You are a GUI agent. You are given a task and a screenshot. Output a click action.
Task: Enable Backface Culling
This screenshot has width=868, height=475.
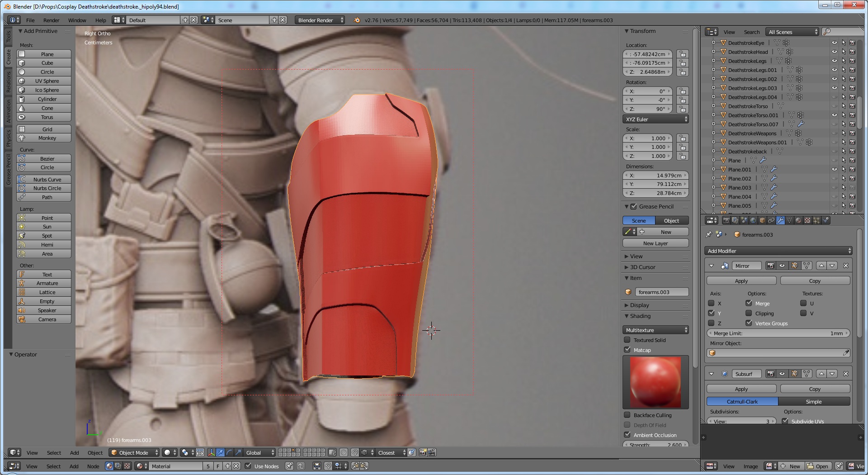click(627, 415)
